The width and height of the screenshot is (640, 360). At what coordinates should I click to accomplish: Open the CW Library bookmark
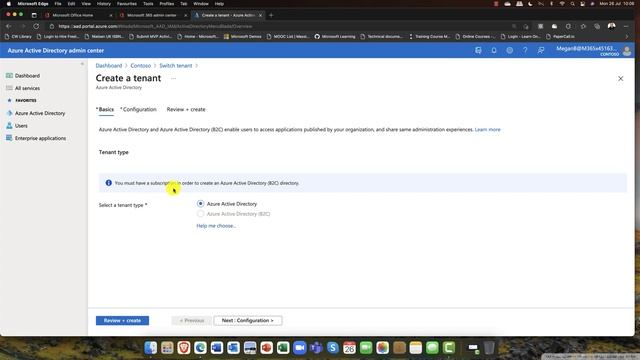[18, 36]
